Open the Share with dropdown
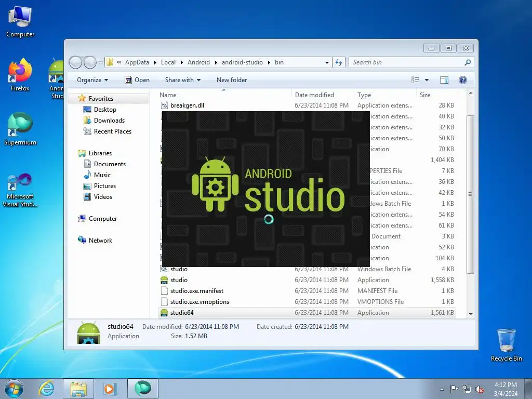The image size is (532, 399). point(182,80)
